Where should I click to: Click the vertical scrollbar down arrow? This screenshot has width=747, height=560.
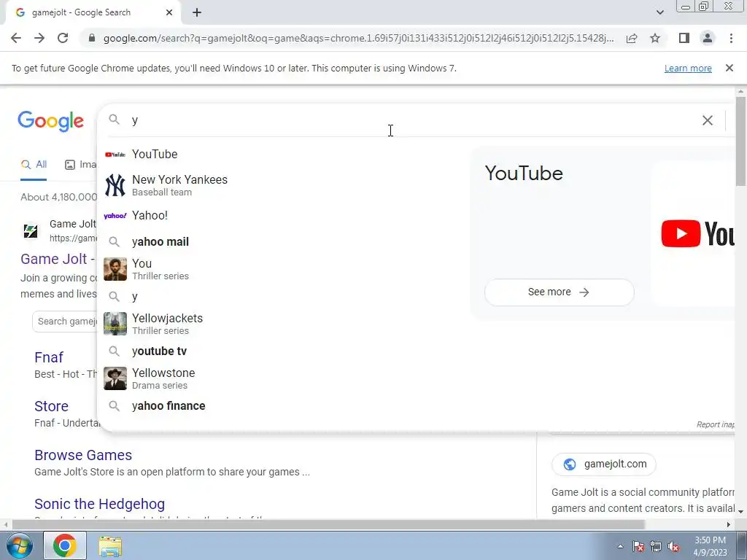(x=740, y=511)
